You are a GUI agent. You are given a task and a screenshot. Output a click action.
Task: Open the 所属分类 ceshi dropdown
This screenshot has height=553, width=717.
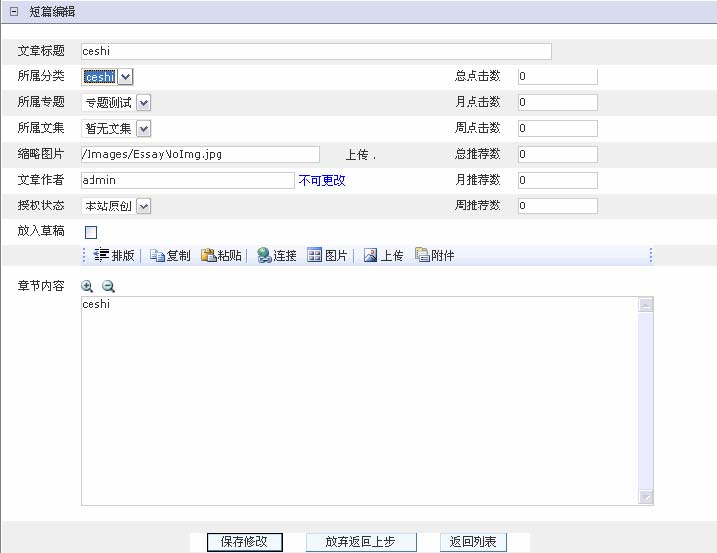click(x=107, y=76)
